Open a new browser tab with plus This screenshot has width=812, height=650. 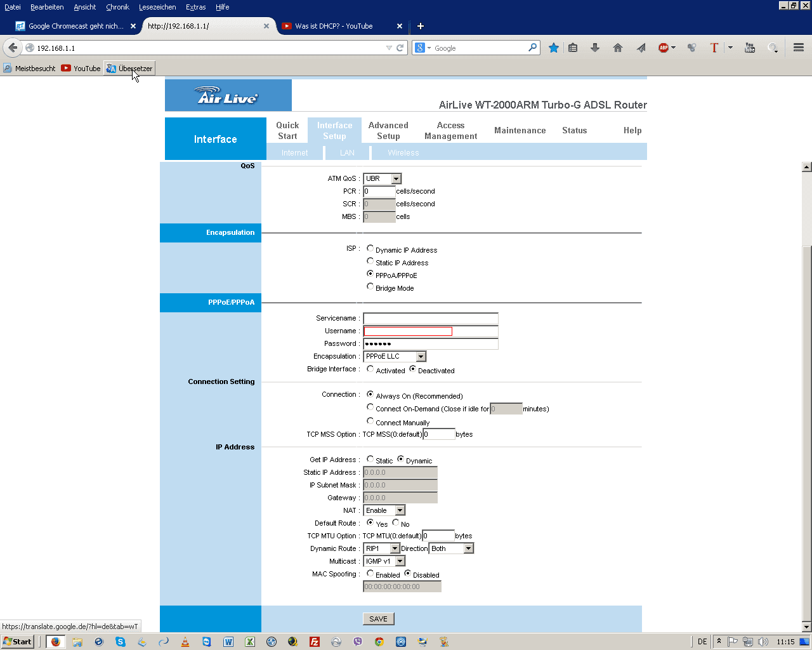pyautogui.click(x=420, y=26)
